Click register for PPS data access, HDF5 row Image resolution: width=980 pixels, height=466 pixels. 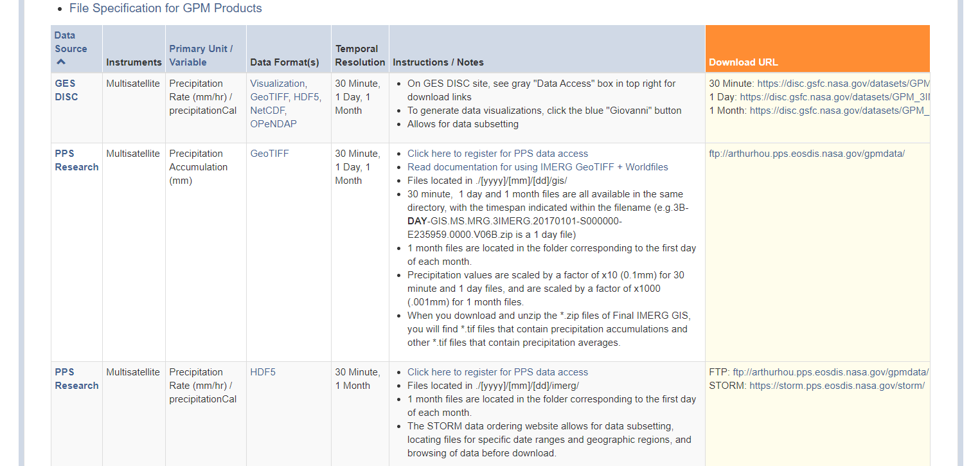pyautogui.click(x=497, y=372)
